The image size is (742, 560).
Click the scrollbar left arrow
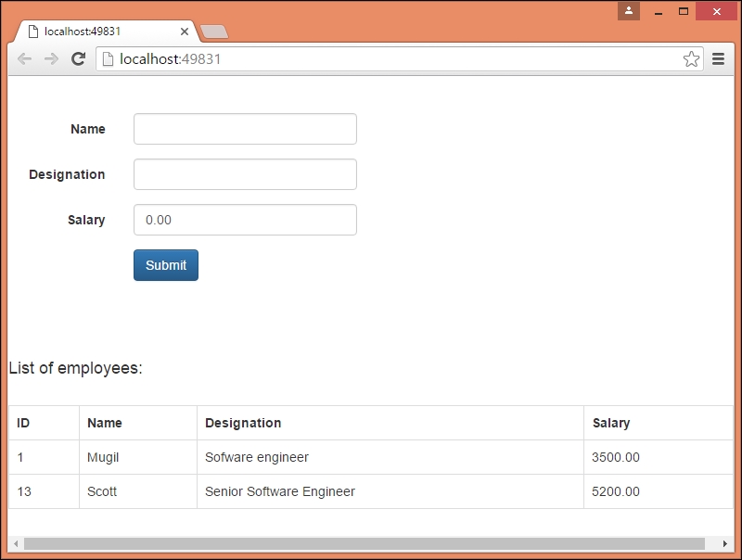pos(16,543)
